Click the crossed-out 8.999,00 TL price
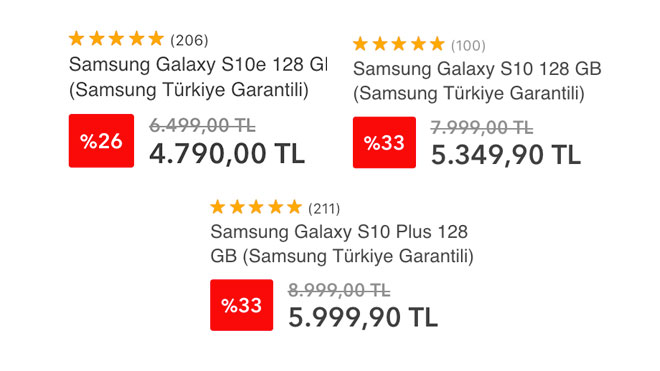The width and height of the screenshot is (660, 371). [x=339, y=290]
